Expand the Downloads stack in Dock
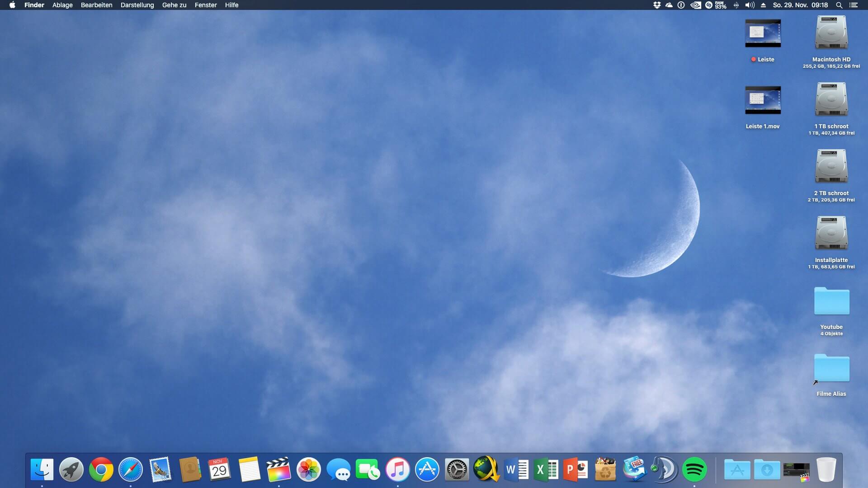The image size is (868, 488). tap(767, 470)
